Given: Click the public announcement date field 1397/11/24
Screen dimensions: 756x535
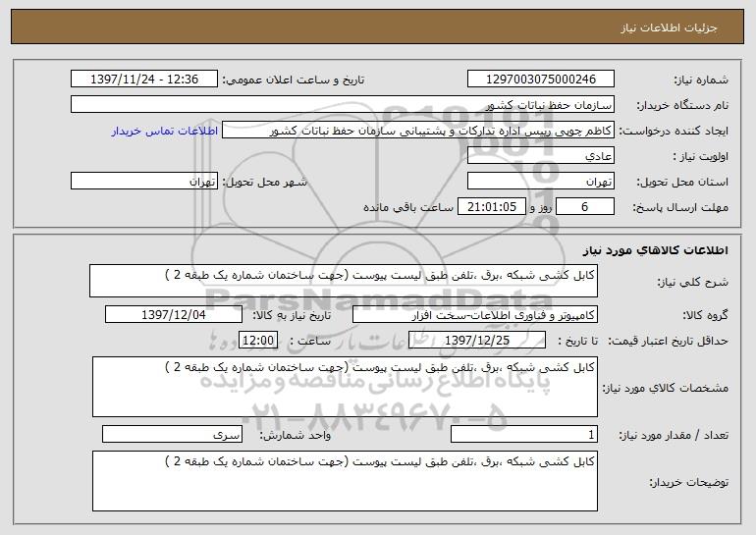Looking at the screenshot, I should click(x=144, y=80).
